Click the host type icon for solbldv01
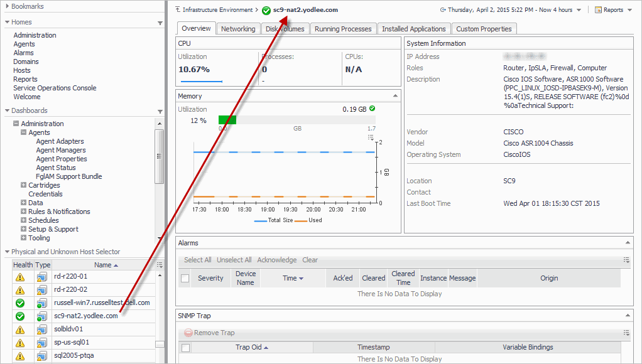 click(x=41, y=329)
